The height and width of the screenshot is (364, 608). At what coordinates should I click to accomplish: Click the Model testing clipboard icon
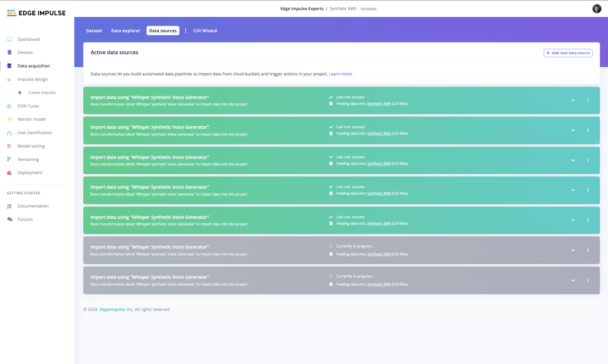[9, 146]
